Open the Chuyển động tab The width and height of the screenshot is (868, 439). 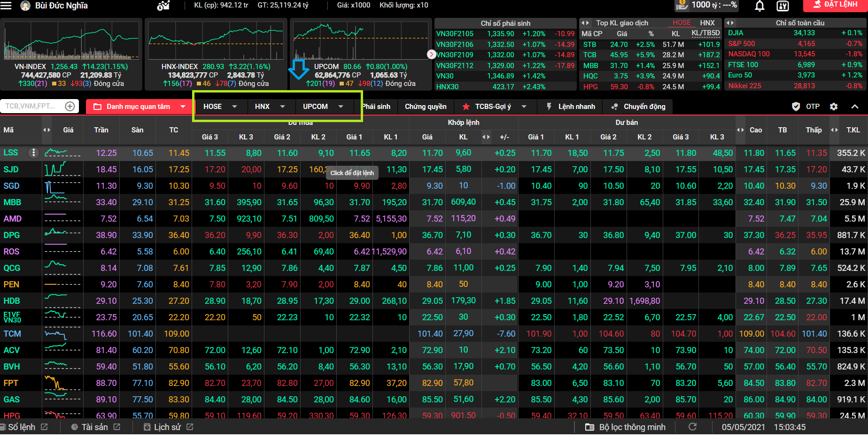click(x=638, y=107)
